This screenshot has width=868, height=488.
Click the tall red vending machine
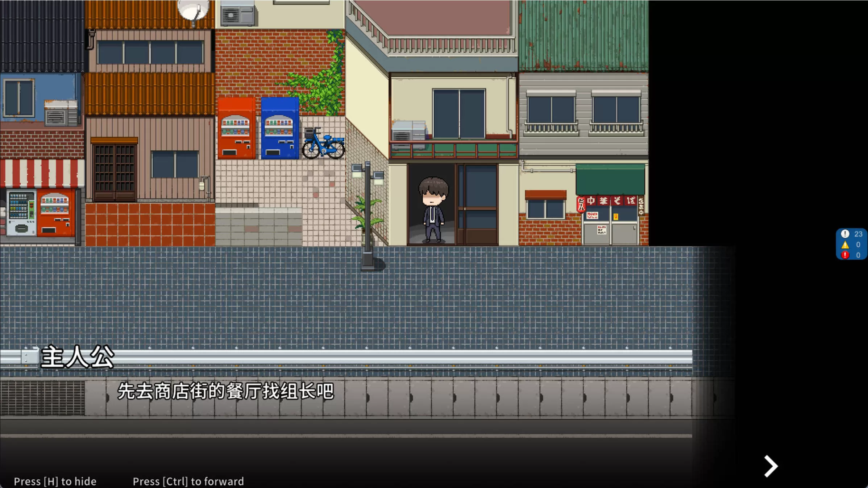pyautogui.click(x=236, y=129)
